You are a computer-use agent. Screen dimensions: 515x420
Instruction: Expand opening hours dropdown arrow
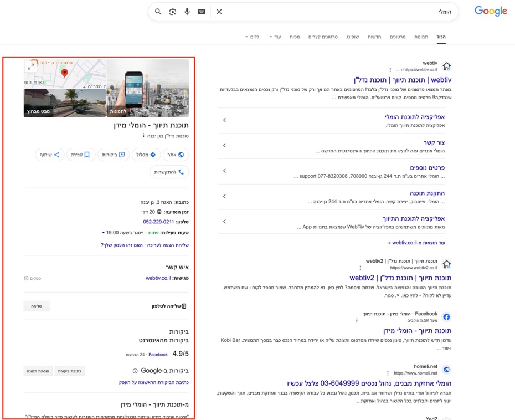103,233
